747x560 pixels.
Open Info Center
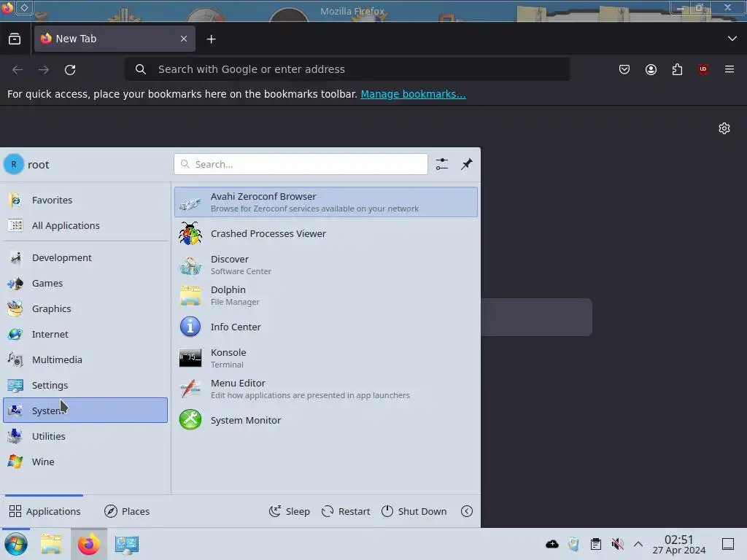coord(326,327)
